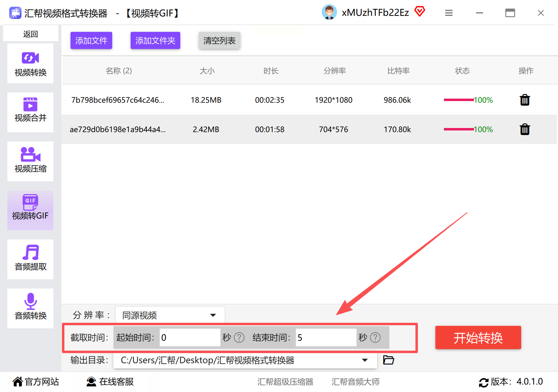The width and height of the screenshot is (558, 392).
Task: Open the 音频转换 audio convert tool
Action: (30, 308)
